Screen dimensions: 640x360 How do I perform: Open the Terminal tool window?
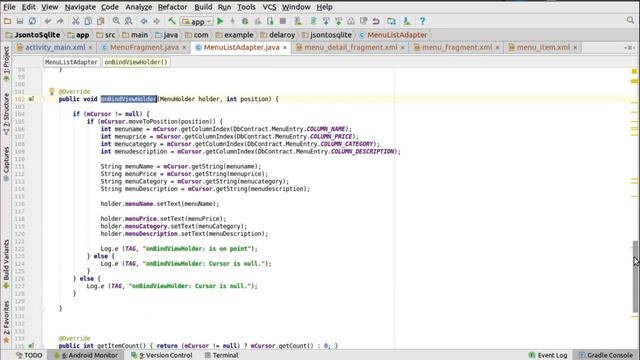(x=222, y=355)
